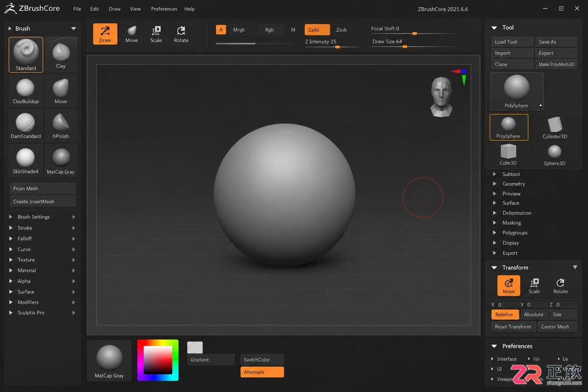The width and height of the screenshot is (588, 392).
Task: Click the ZBrushCore logo icon
Action: pos(11,8)
